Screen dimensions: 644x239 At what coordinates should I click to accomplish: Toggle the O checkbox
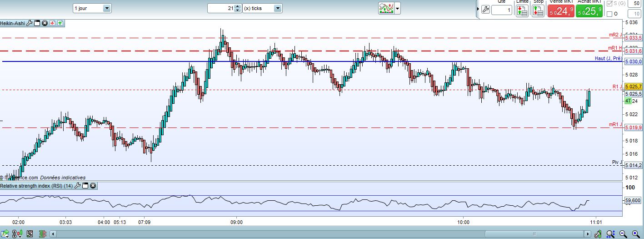[609, 14]
